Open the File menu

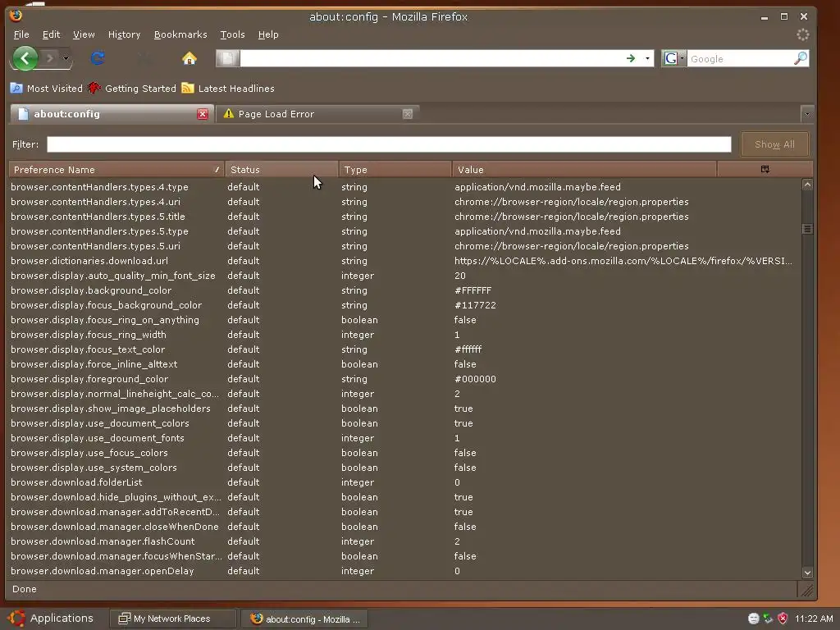coord(21,34)
